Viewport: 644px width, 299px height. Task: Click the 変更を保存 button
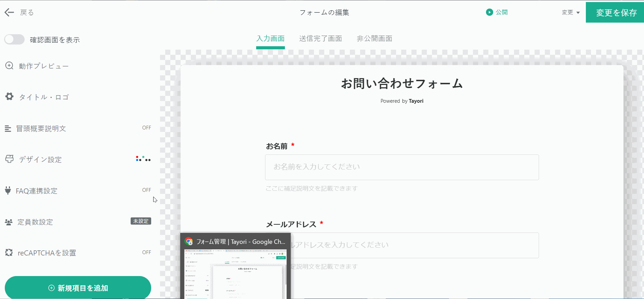coord(616,13)
